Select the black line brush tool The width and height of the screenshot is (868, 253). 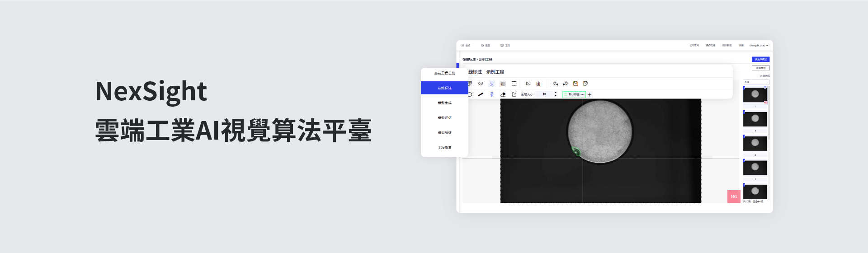pos(481,94)
